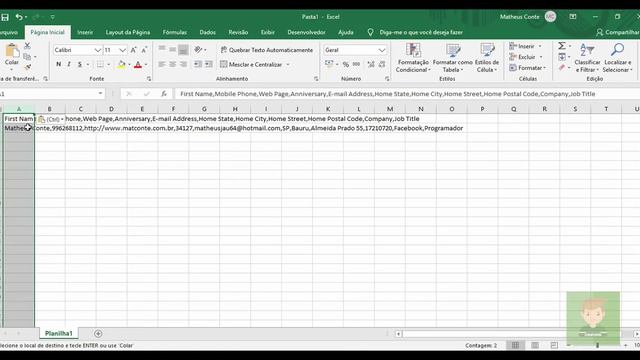The height and width of the screenshot is (360, 640).
Task: Increase font size with larger A icon
Action: click(x=133, y=50)
